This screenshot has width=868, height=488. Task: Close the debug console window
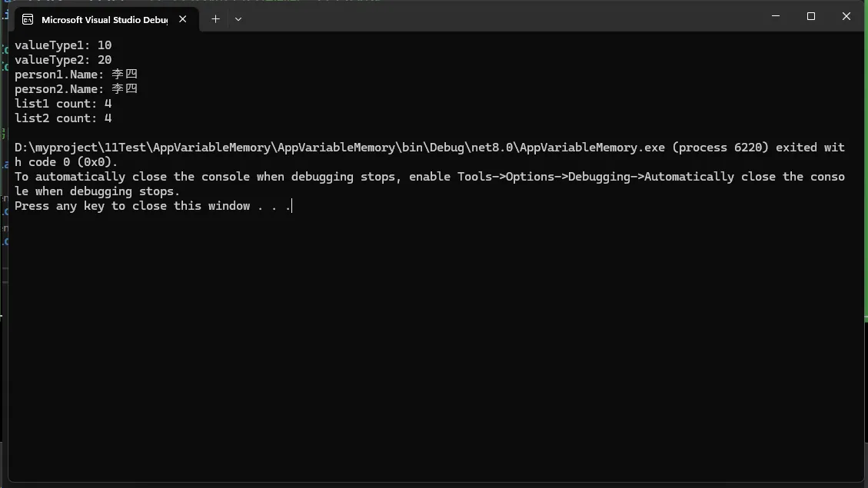pos(846,16)
